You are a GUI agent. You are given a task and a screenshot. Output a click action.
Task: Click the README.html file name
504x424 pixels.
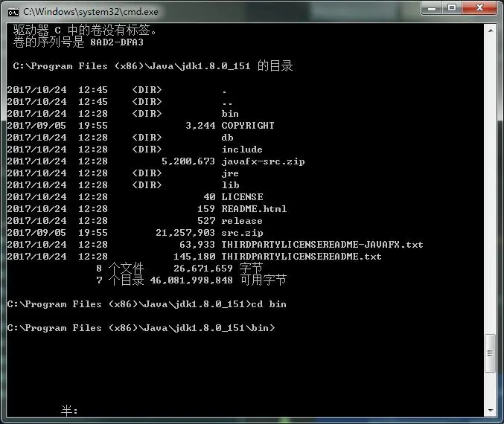click(254, 209)
